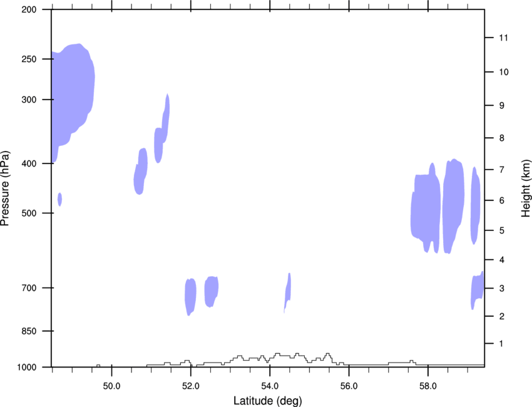
Task: Click the 1 km height label
Action: [x=501, y=344]
